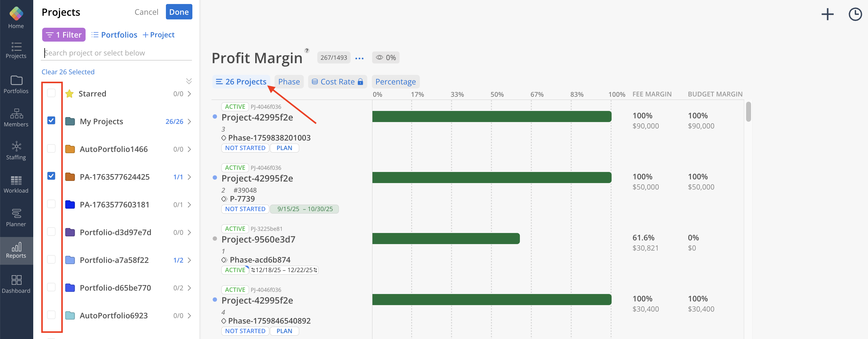Click the blue PA-1763577603181 folder color
This screenshot has width=868, height=339.
point(70,204)
